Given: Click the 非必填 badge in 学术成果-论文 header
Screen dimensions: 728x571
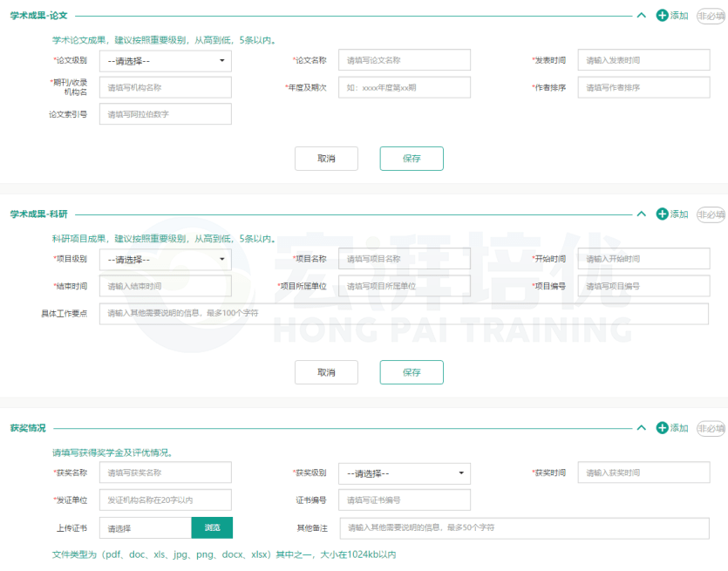Looking at the screenshot, I should [711, 16].
